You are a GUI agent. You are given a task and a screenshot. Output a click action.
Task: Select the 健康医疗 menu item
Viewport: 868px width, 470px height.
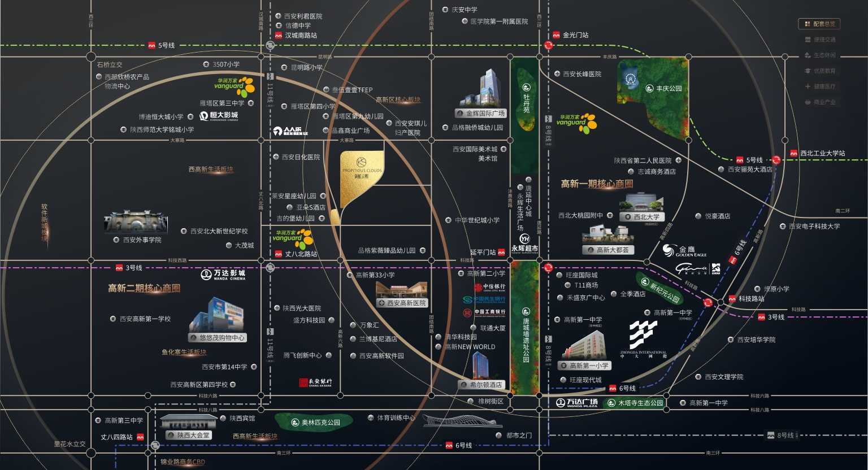pyautogui.click(x=819, y=86)
